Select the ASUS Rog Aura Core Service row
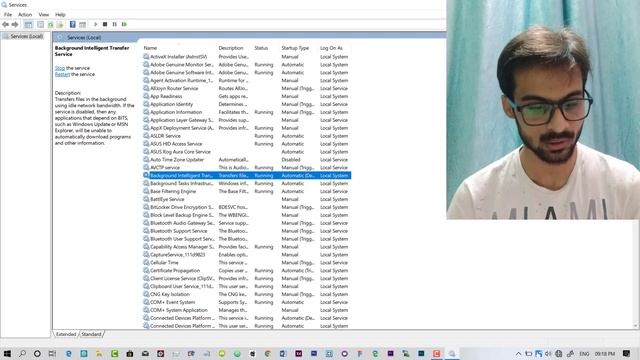Viewport: 640px width, 360px height. (247, 151)
